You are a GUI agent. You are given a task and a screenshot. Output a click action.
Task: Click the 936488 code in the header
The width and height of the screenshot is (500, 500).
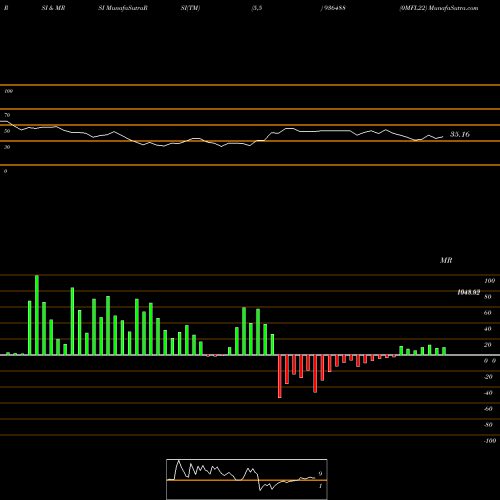pyautogui.click(x=334, y=8)
